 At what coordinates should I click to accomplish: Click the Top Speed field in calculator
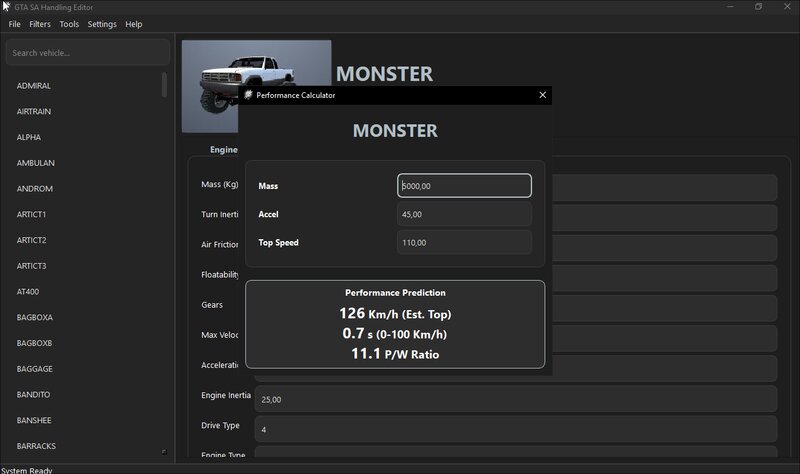click(x=464, y=242)
